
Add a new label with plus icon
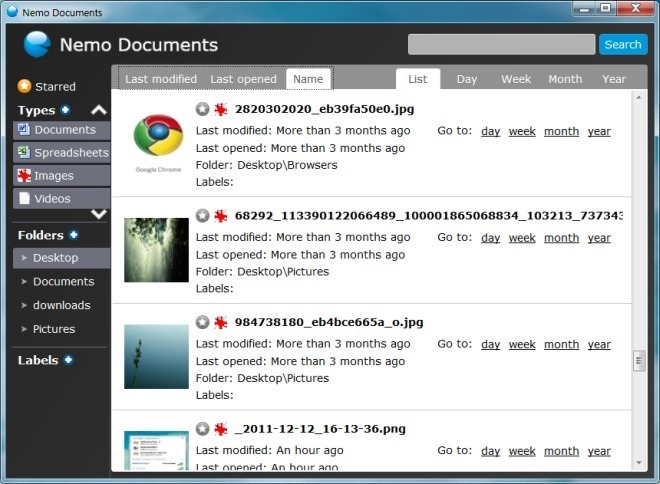tap(68, 360)
